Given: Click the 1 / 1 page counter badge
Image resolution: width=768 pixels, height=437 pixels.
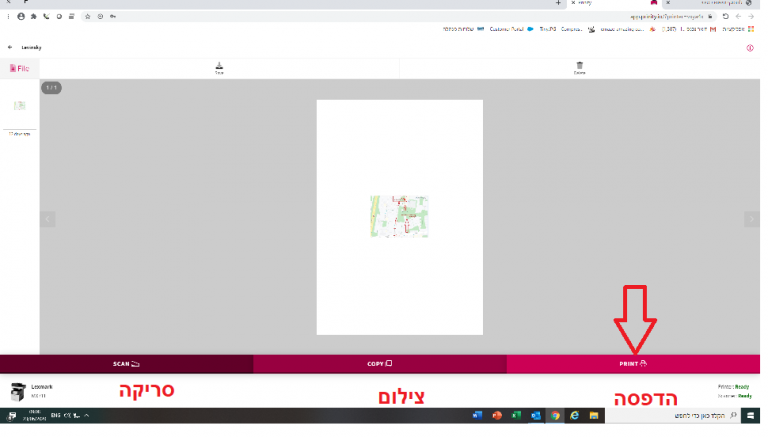Looking at the screenshot, I should [51, 88].
